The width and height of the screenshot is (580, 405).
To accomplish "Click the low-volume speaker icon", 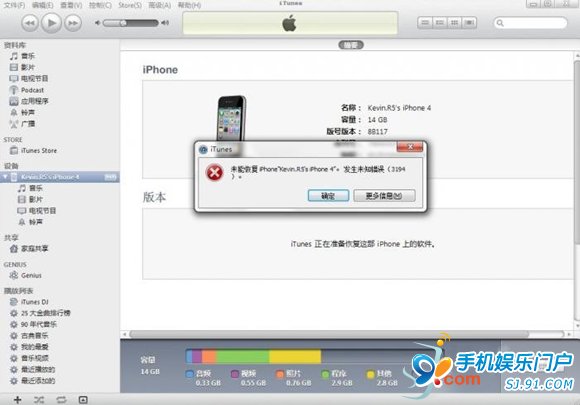I will pos(97,23).
